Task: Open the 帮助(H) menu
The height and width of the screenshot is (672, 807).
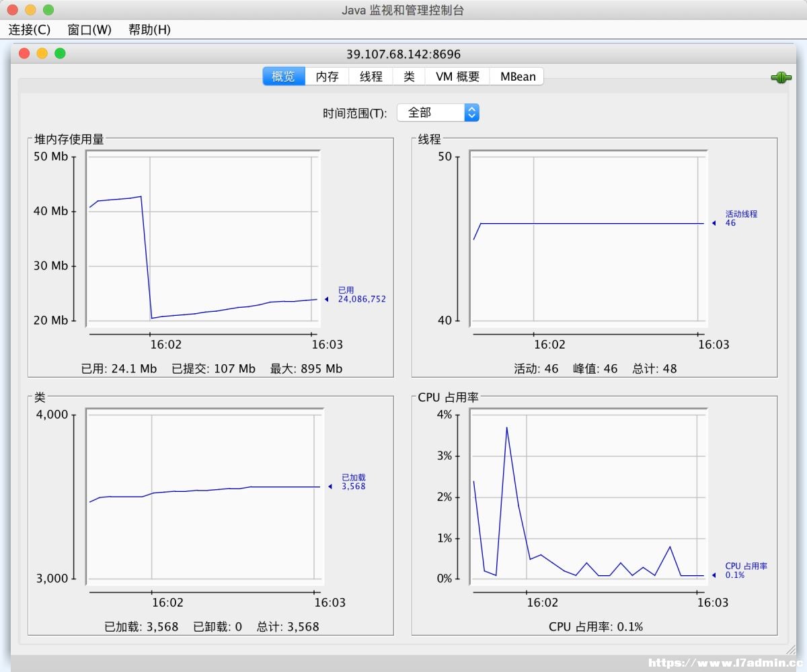Action: point(149,30)
